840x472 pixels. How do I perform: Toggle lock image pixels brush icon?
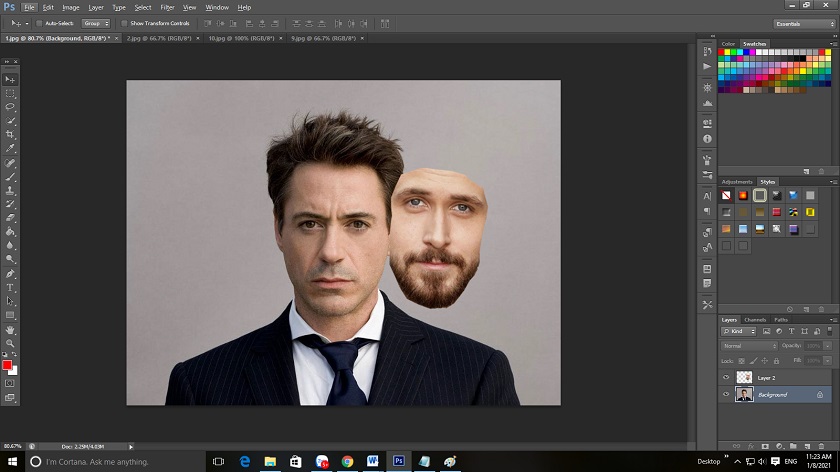753,361
